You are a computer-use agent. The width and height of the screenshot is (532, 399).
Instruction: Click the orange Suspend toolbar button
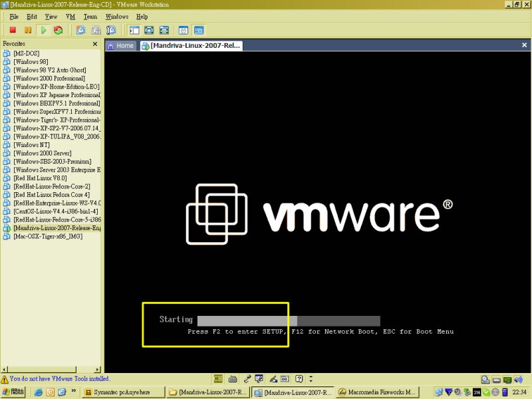click(x=28, y=30)
